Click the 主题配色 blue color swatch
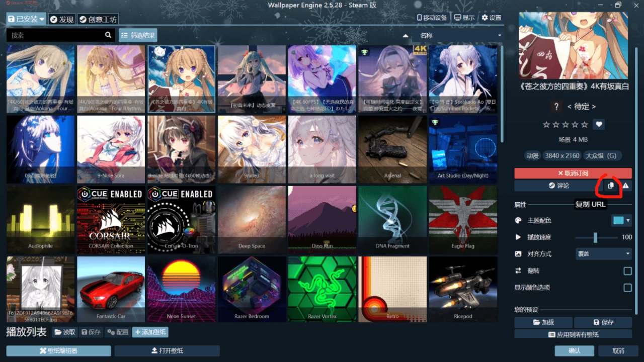Image resolution: width=644 pixels, height=362 pixels. point(618,221)
